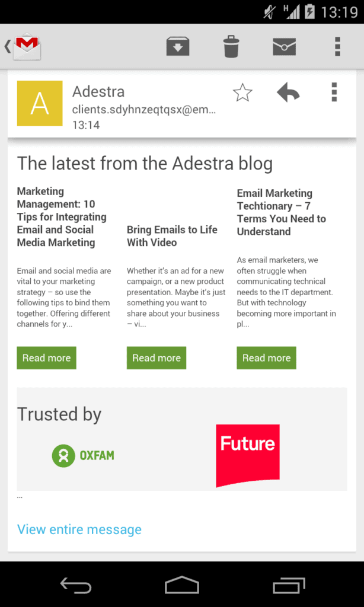Open the OXFAM logo link
This screenshot has width=364, height=607.
tap(82, 455)
